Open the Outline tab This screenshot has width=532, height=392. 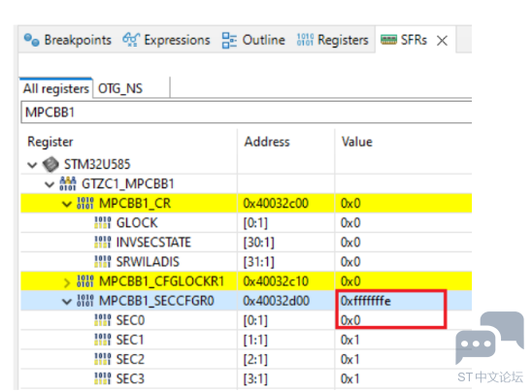[x=253, y=40]
